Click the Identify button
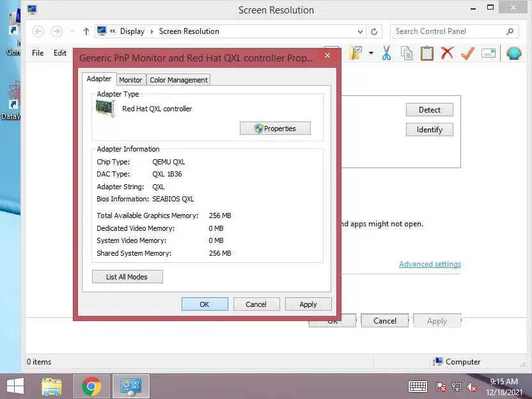The image size is (532, 399). pyautogui.click(x=430, y=130)
